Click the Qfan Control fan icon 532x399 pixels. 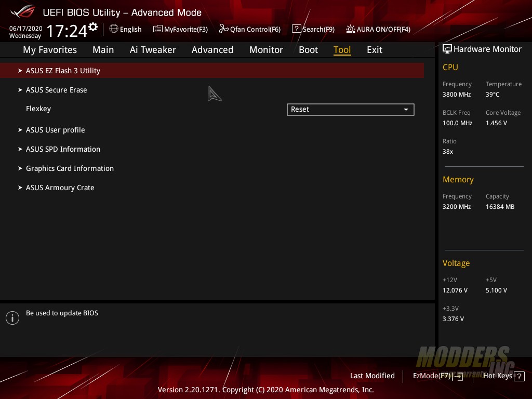pyautogui.click(x=223, y=29)
